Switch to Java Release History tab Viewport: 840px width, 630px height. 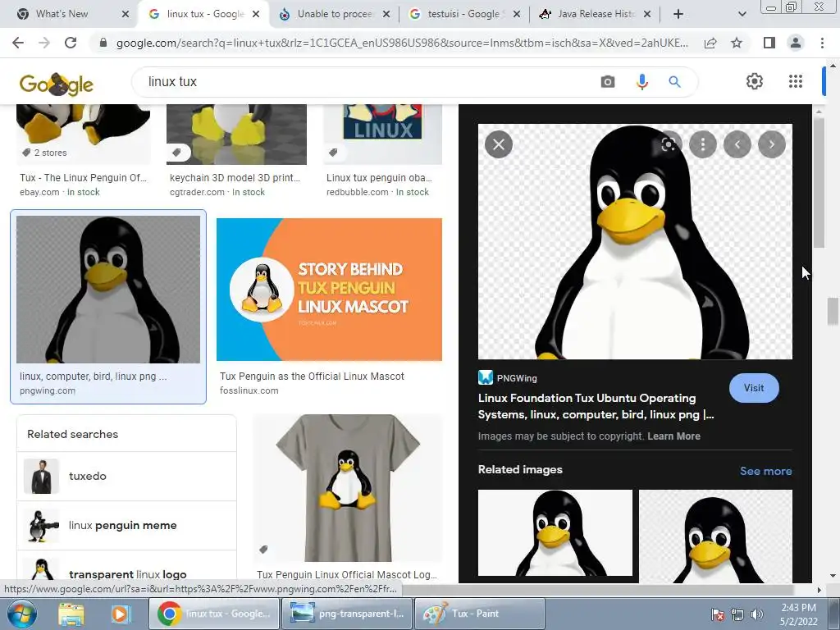(596, 14)
